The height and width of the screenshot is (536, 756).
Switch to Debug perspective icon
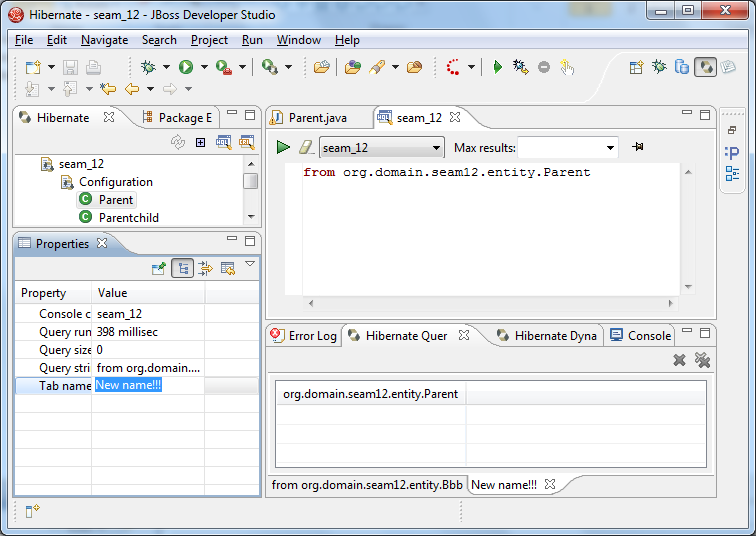(x=659, y=67)
